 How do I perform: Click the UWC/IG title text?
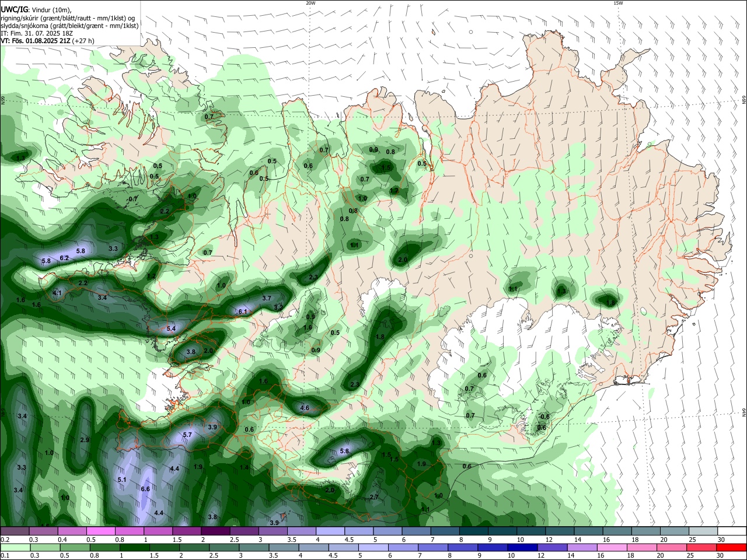13,10
